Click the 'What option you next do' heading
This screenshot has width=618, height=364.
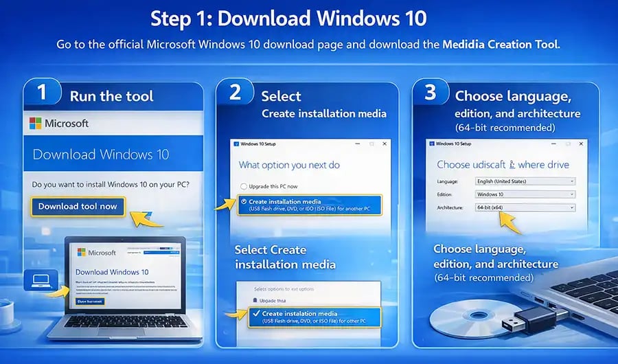[289, 165]
